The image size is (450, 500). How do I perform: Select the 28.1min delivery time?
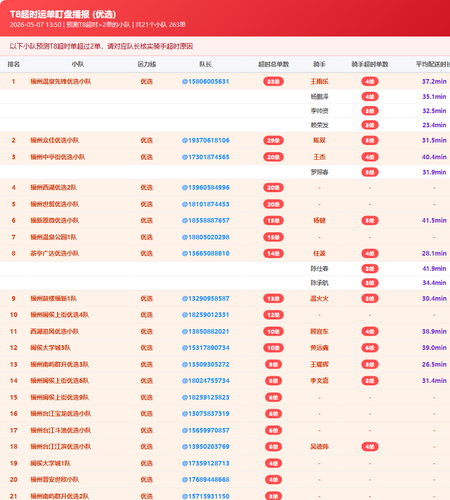coord(434,253)
